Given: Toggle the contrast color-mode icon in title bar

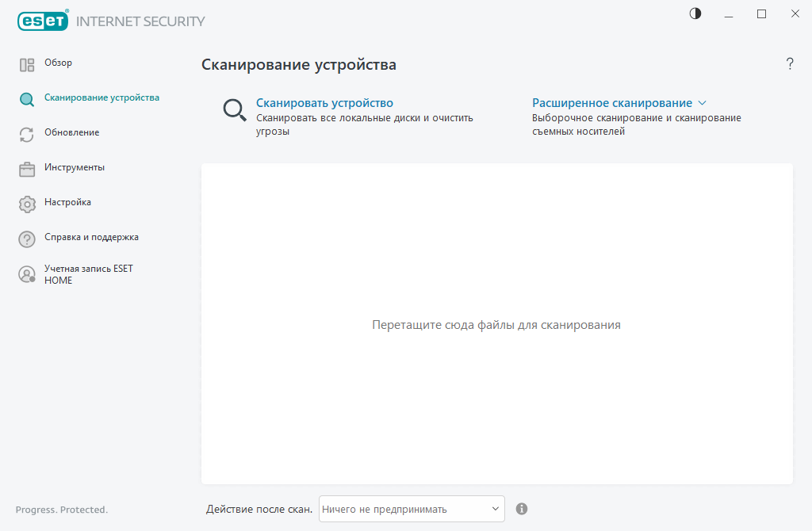Looking at the screenshot, I should pyautogui.click(x=695, y=13).
